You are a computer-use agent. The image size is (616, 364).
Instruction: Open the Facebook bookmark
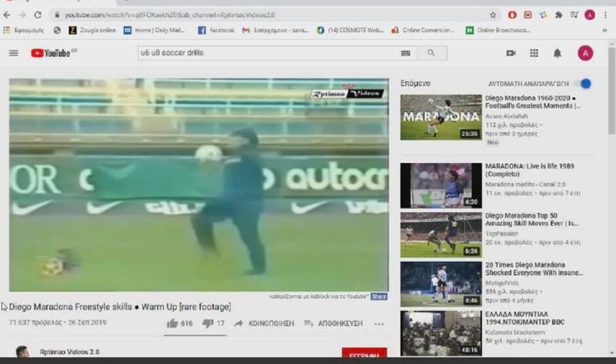click(216, 30)
